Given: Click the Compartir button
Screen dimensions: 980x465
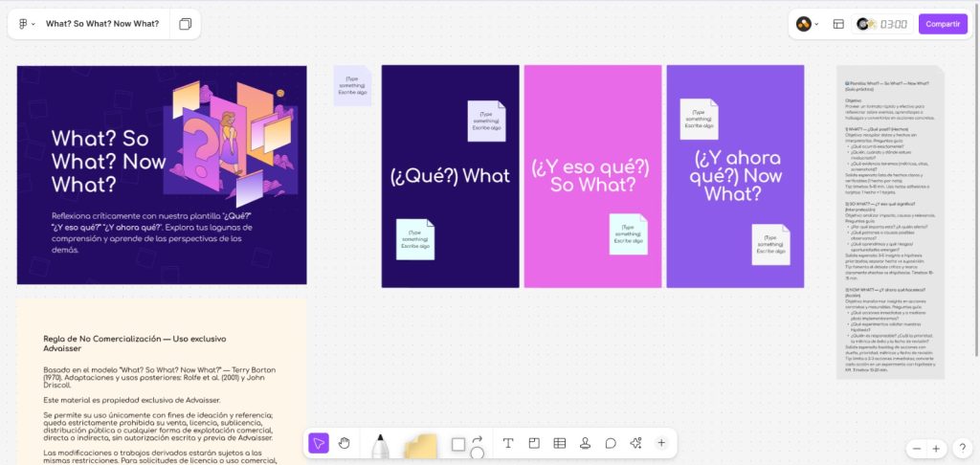Looking at the screenshot, I should tap(943, 24).
